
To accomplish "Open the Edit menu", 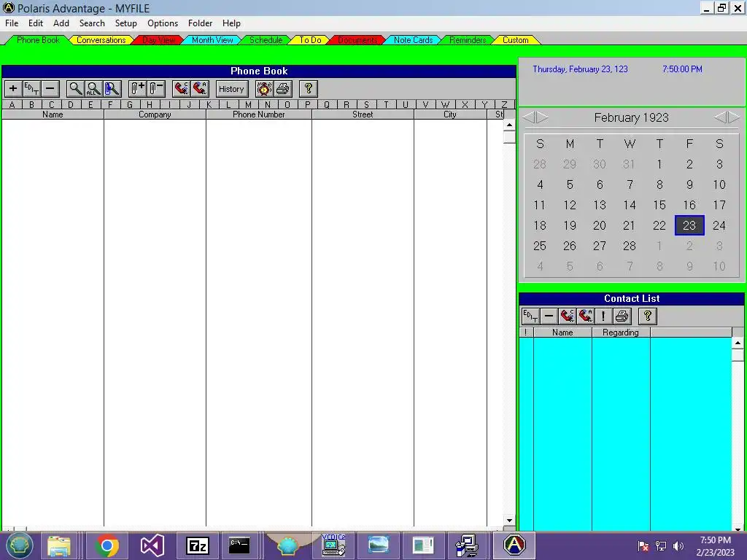I will [36, 23].
